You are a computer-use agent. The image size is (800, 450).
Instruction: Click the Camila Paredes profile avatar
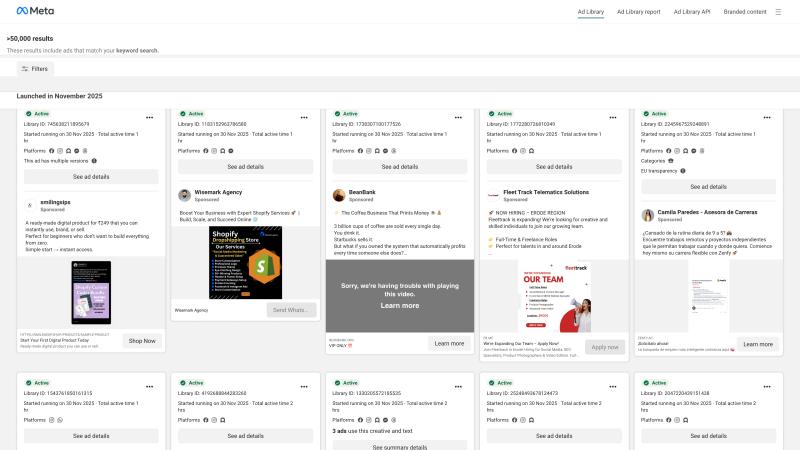647,215
